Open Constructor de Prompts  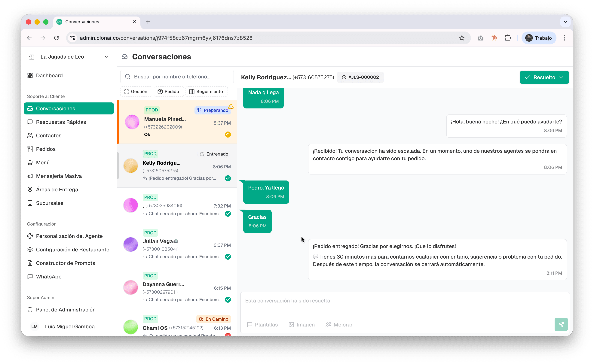[69, 263]
